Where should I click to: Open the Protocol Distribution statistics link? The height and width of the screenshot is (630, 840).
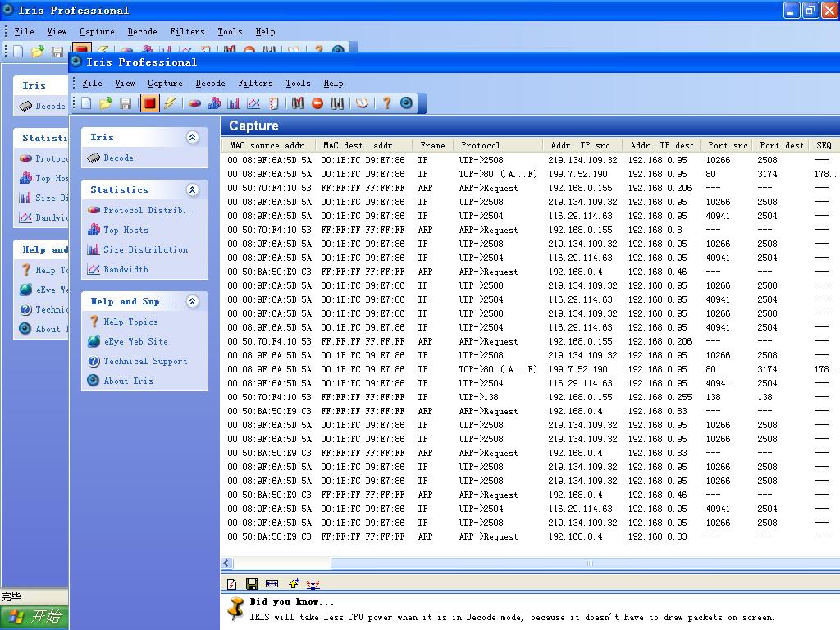[x=148, y=210]
